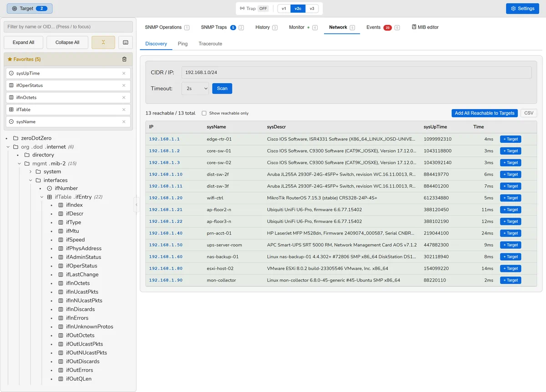This screenshot has width=546, height=392.
Task: Click the sysUpTime favorite's clock icon
Action: point(11,73)
